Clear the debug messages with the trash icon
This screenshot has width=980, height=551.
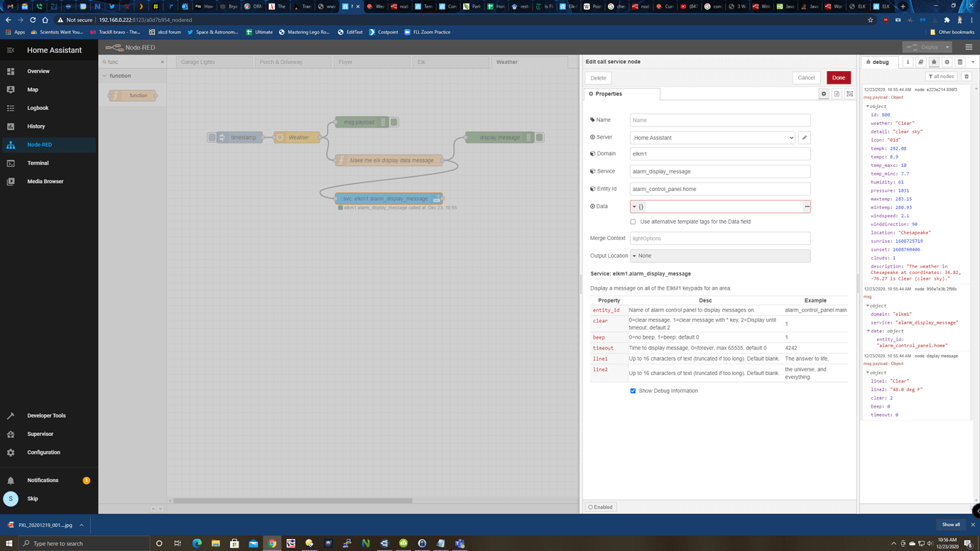coord(967,76)
